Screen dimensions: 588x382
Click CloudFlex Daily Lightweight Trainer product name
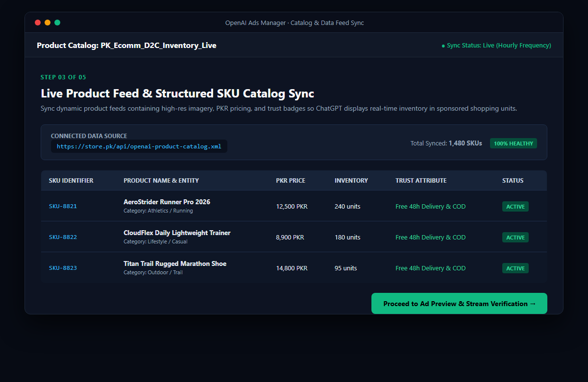click(177, 233)
